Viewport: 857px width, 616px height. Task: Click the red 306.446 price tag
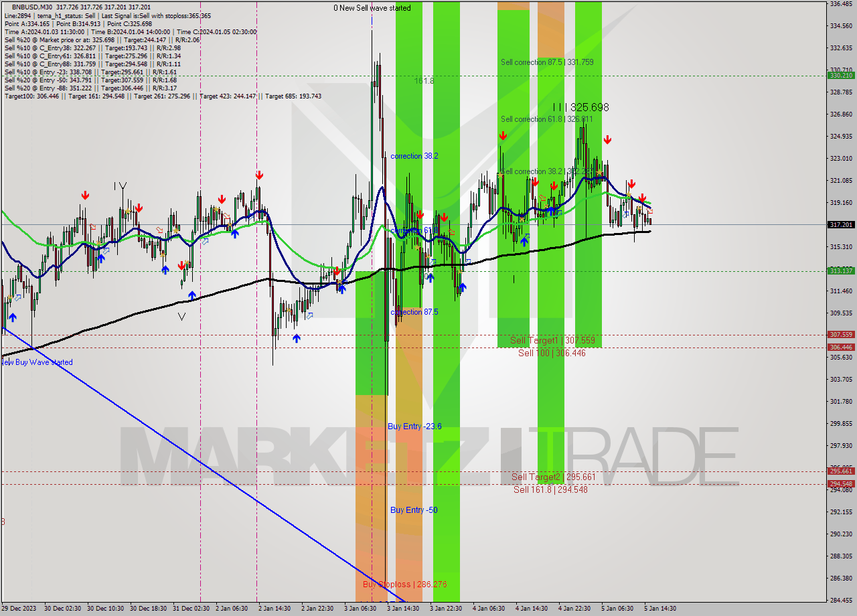841,347
